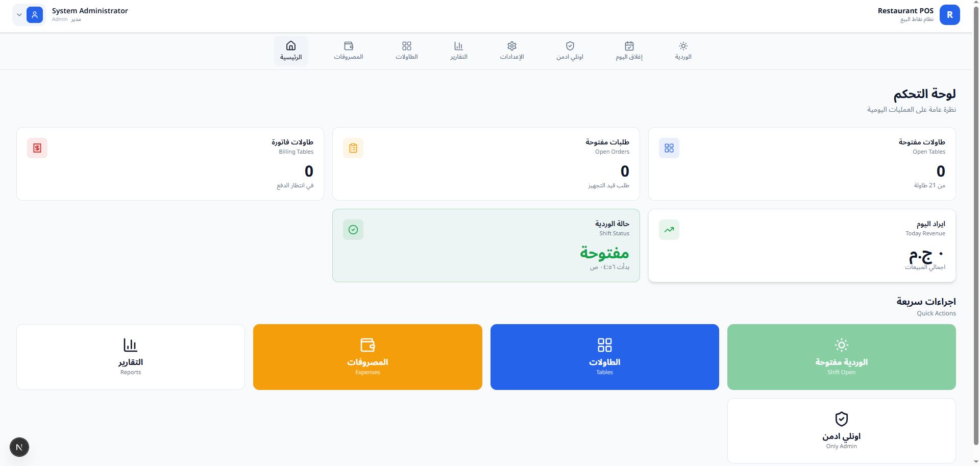The height and width of the screenshot is (466, 980).
Task: Open the close-day calendar icon
Action: point(629,46)
